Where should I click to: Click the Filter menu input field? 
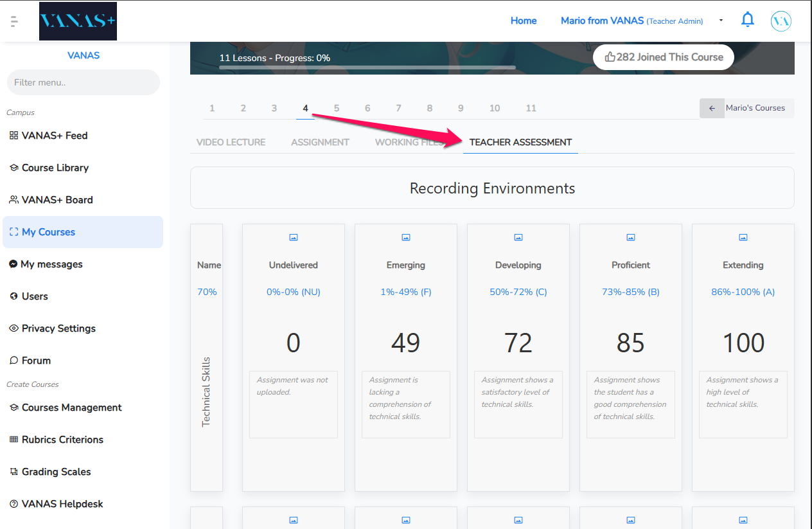coord(83,82)
